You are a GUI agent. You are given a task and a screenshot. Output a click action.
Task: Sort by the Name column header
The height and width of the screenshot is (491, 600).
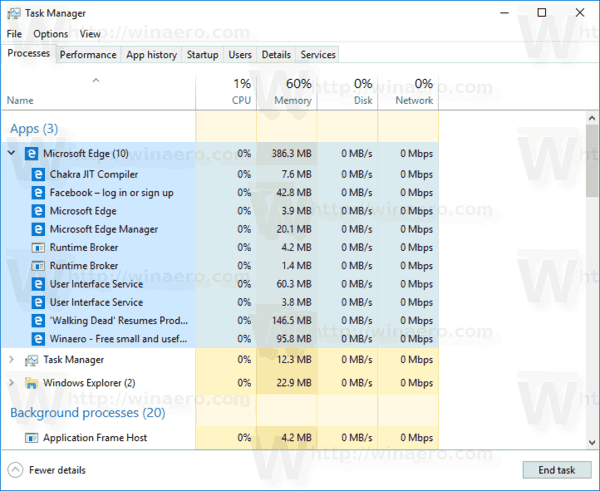(98, 93)
